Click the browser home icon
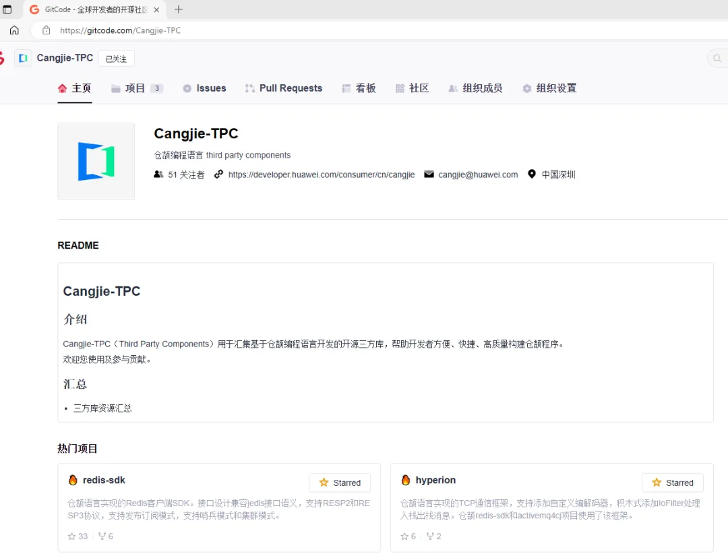This screenshot has width=728, height=560. [14, 30]
